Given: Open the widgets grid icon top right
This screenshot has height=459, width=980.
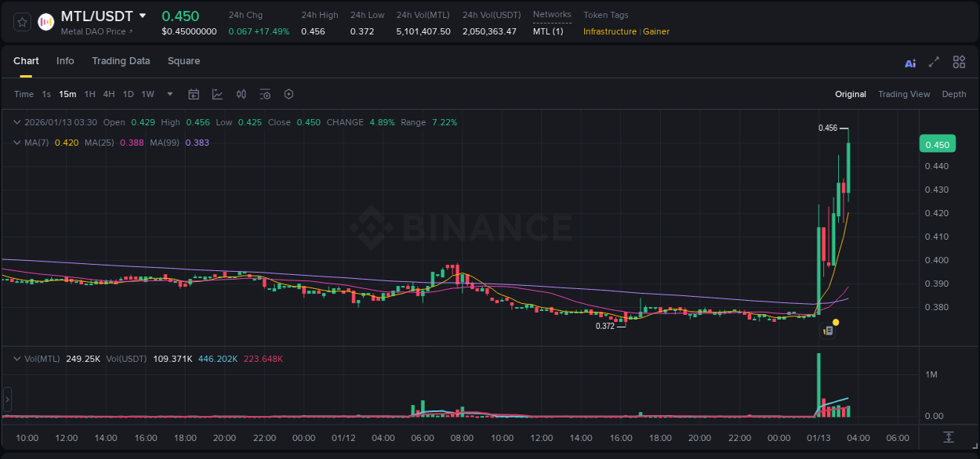Looking at the screenshot, I should pos(959,62).
